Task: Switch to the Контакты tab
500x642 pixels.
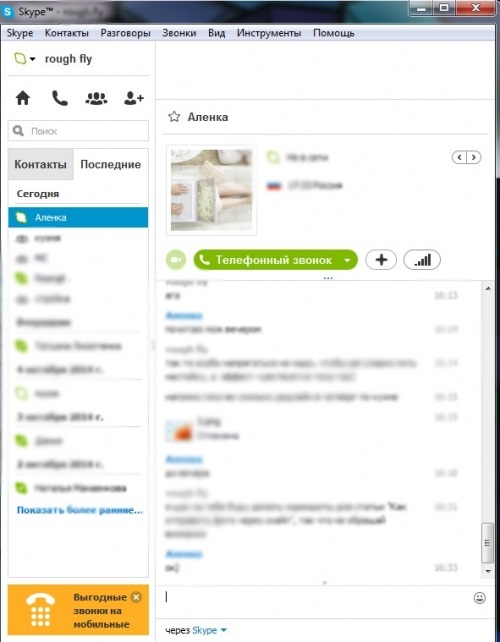Action: coord(41,164)
